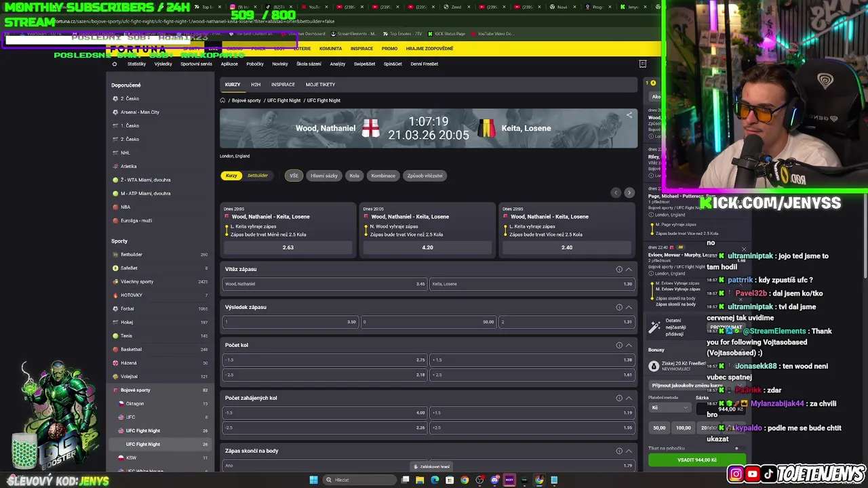This screenshot has height=488, width=868.
Task: Click the magic wand icon in ticket panel
Action: click(654, 327)
